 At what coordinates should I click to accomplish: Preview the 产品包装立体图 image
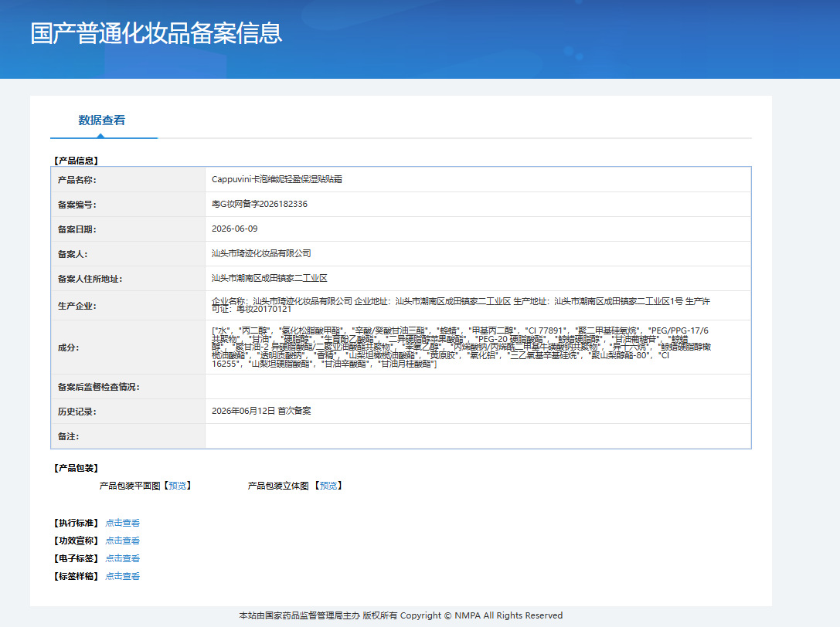coord(328,486)
